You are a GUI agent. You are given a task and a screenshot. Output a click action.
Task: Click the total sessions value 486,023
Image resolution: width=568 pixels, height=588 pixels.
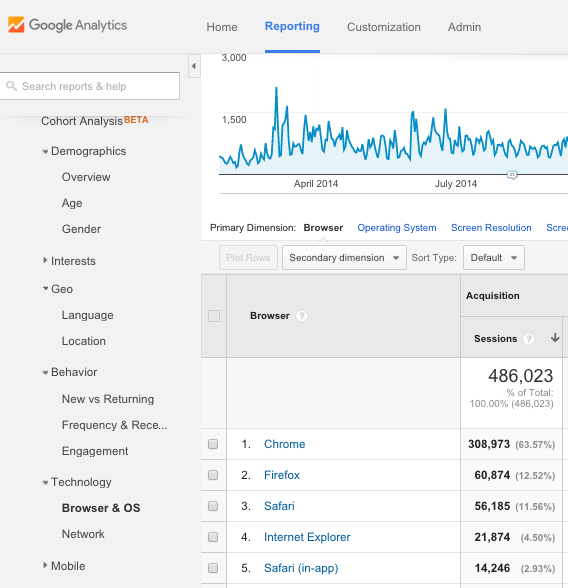click(520, 376)
